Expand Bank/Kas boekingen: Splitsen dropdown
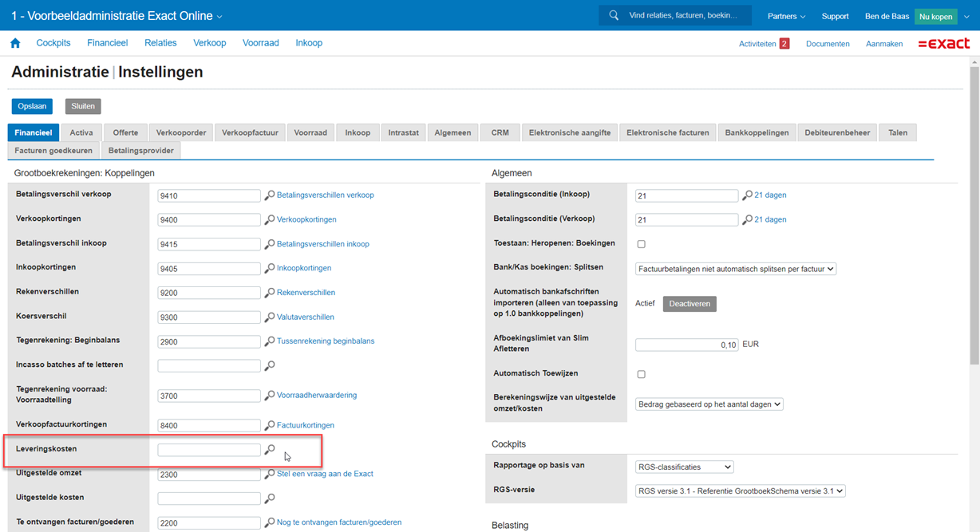 (735, 270)
